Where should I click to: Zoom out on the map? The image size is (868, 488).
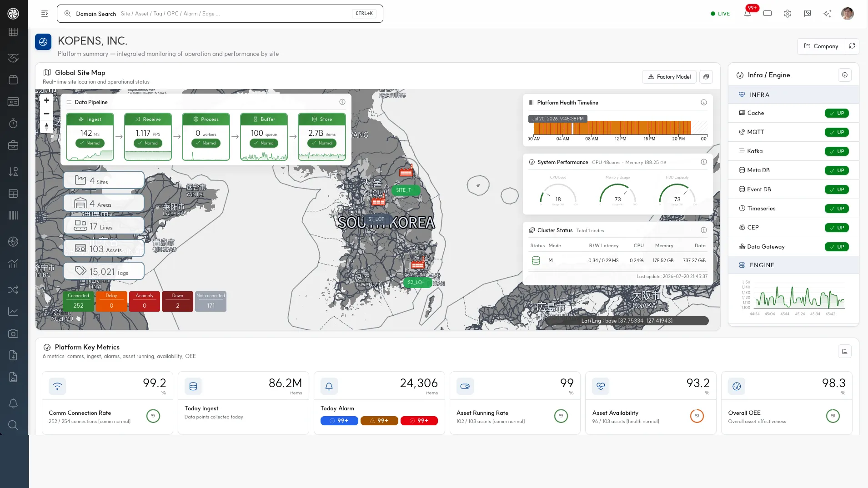46,114
